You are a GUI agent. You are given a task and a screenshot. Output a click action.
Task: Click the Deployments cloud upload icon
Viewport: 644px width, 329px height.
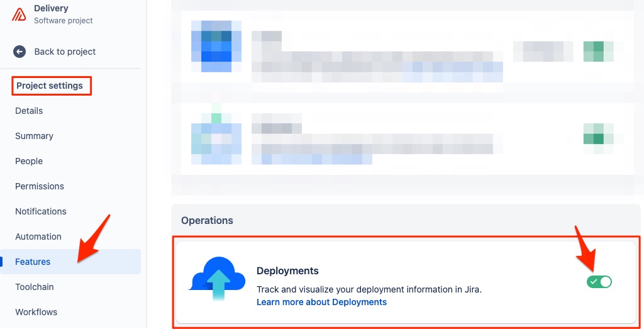click(x=217, y=279)
